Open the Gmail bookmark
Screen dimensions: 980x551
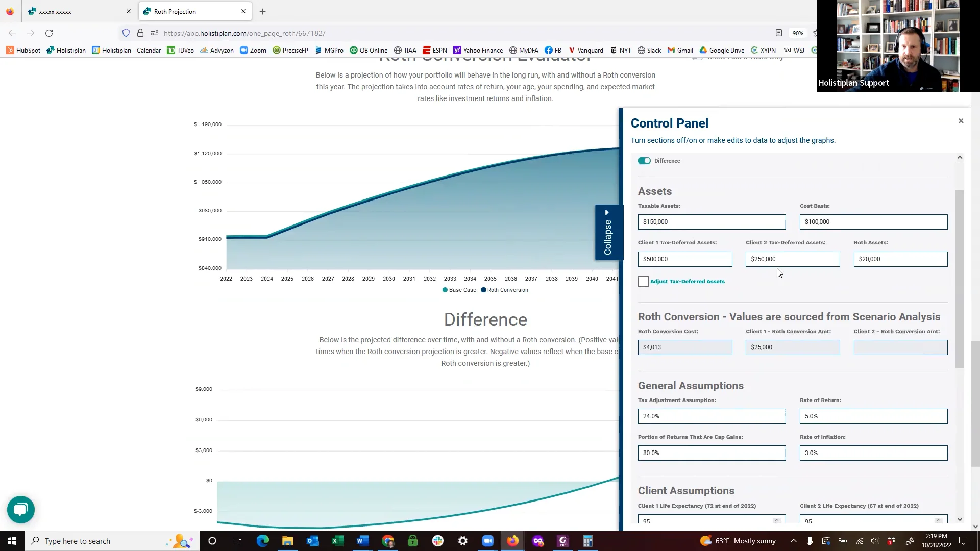(680, 50)
